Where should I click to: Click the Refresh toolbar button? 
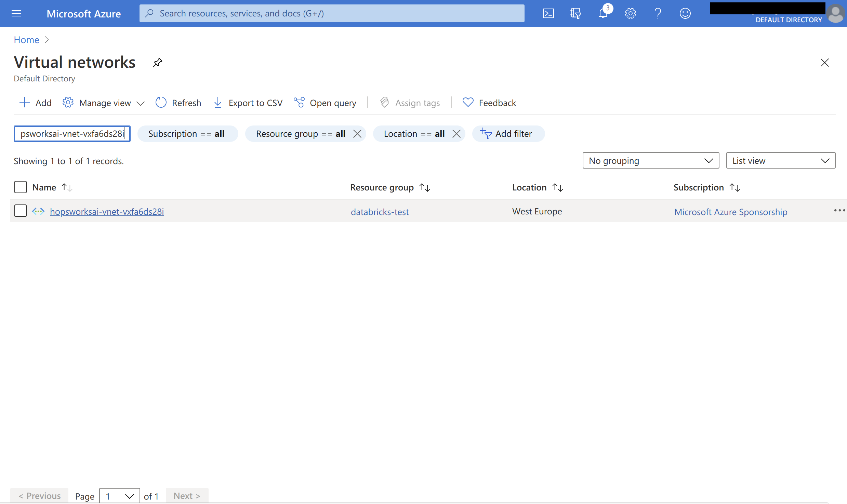click(178, 103)
